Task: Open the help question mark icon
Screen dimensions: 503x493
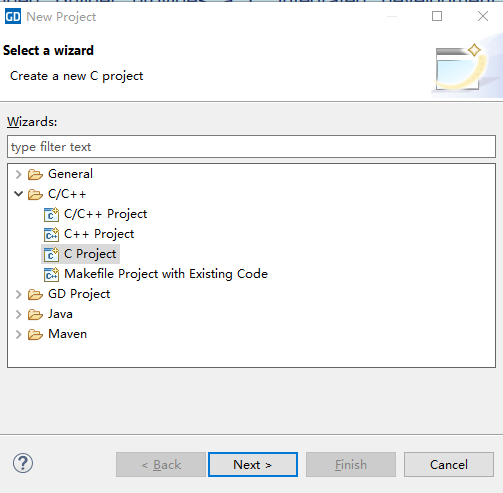Action: click(x=23, y=463)
